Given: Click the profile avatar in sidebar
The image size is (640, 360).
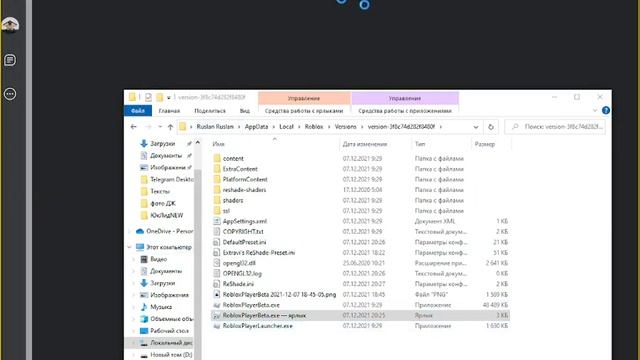Looking at the screenshot, I should pyautogui.click(x=10, y=24).
